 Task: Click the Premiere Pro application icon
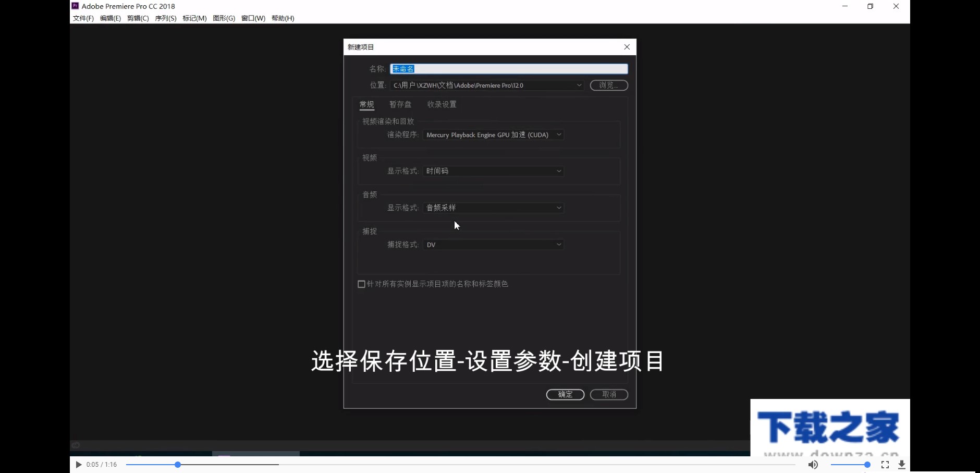pos(75,6)
